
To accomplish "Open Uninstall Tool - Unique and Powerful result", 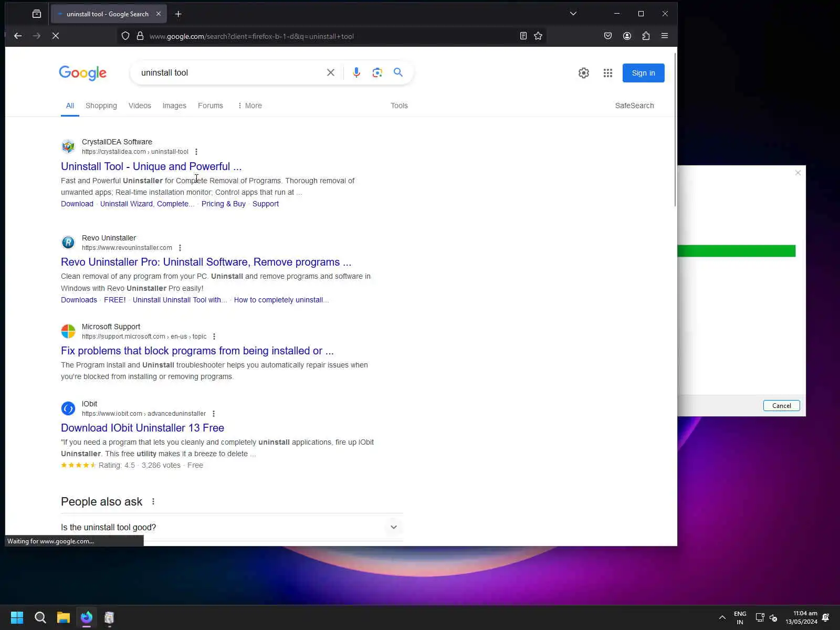I will 151,166.
